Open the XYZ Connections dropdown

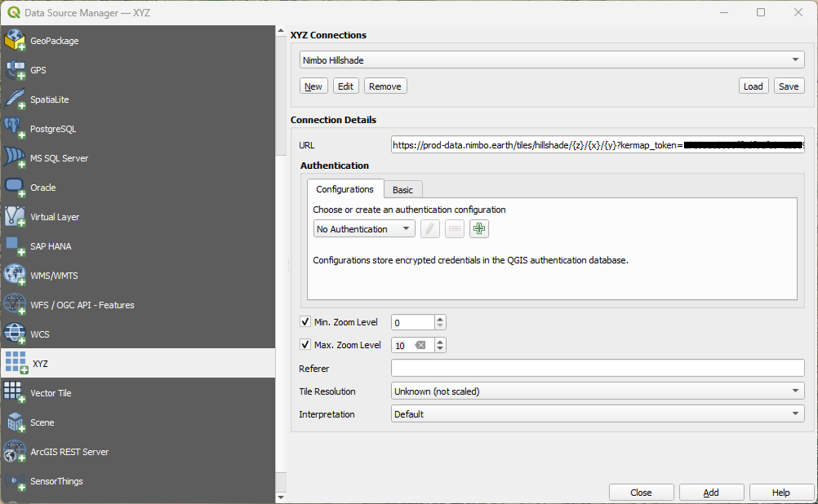796,60
